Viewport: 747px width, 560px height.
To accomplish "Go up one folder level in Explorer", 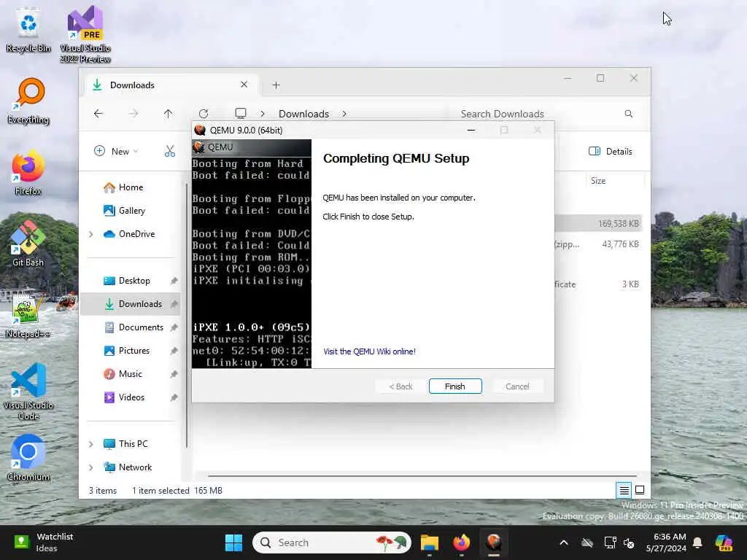I will coord(169,114).
